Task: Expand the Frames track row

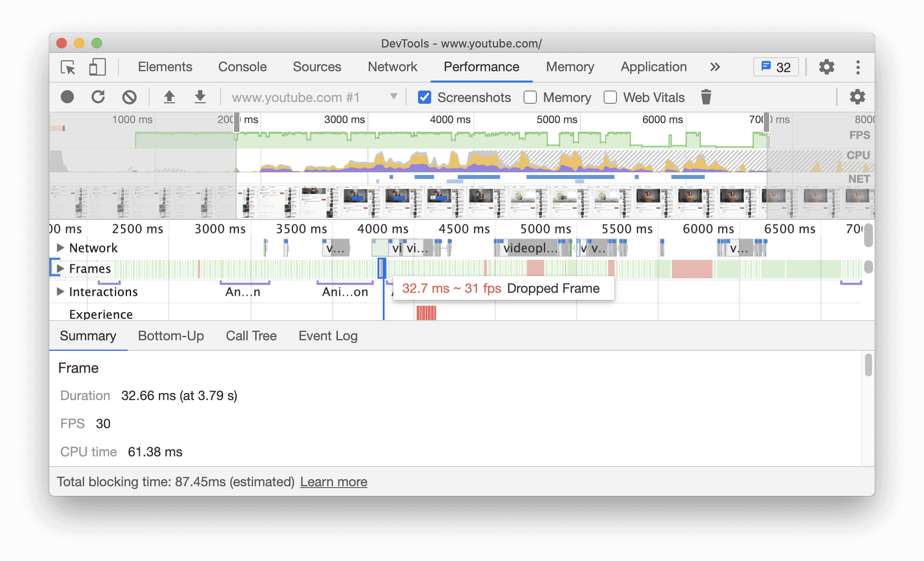Action: [59, 269]
